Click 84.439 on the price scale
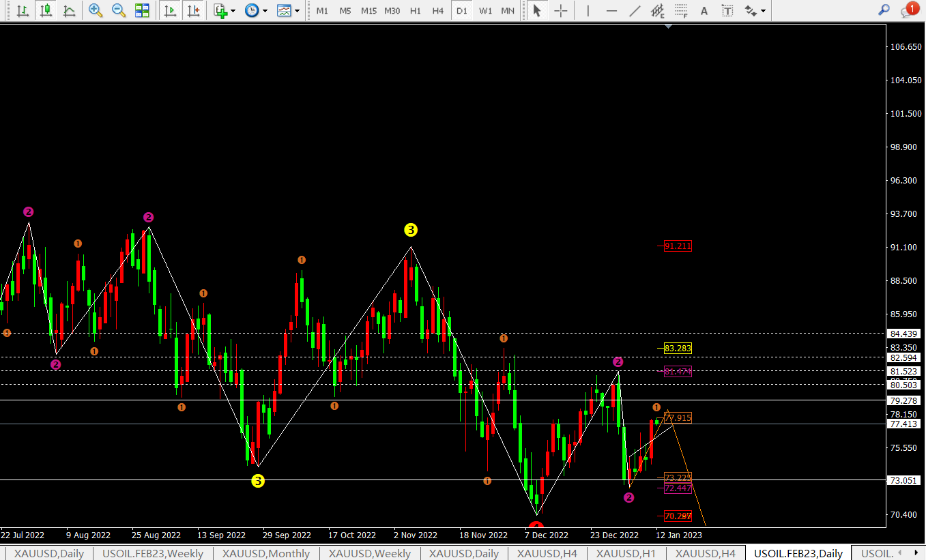The width and height of the screenshot is (926, 560). pyautogui.click(x=904, y=334)
